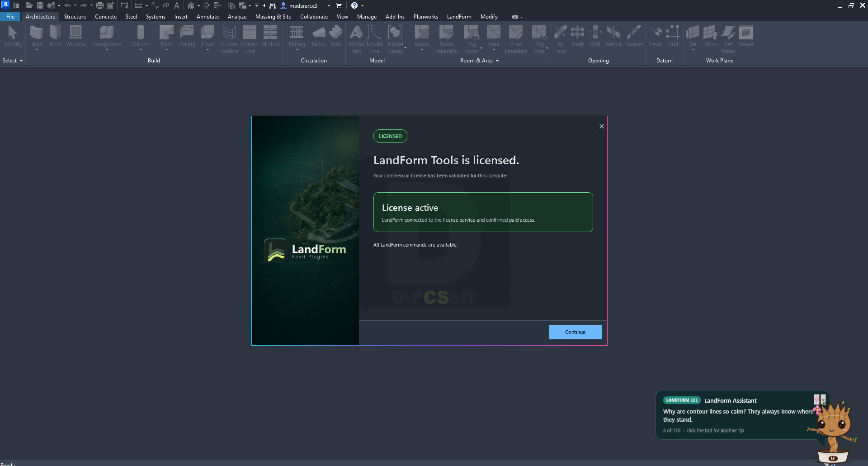Screen dimensions: 868x466
Task: Open the Set work plane dropdown arrow
Action: tap(693, 50)
